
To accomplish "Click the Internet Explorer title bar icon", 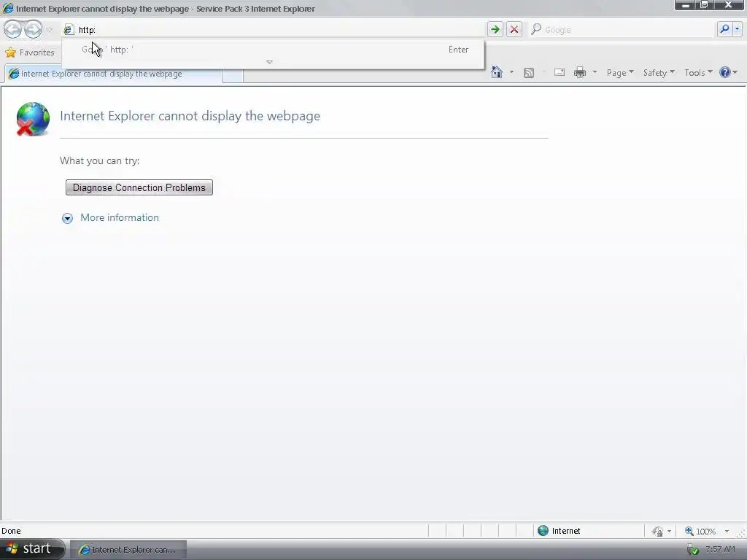I will tap(8, 8).
